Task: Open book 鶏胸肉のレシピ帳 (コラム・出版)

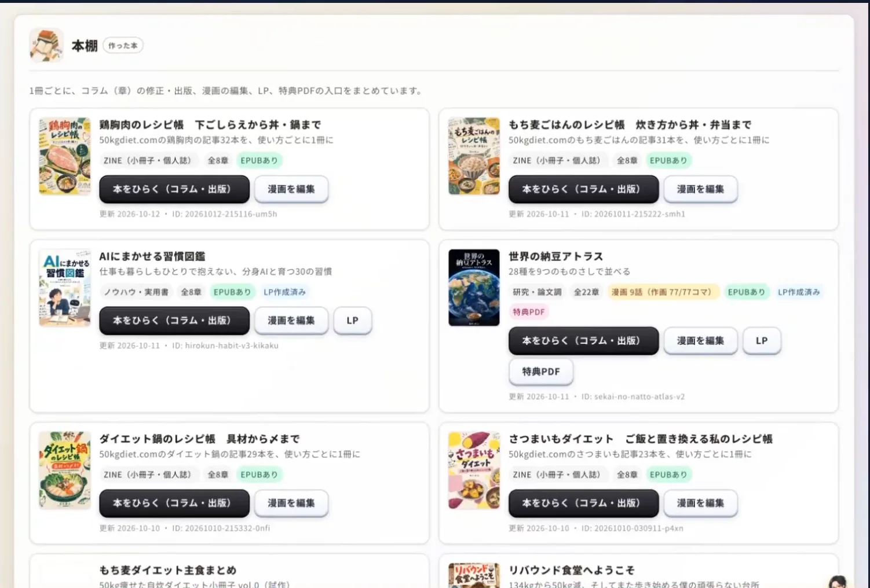Action: [174, 189]
